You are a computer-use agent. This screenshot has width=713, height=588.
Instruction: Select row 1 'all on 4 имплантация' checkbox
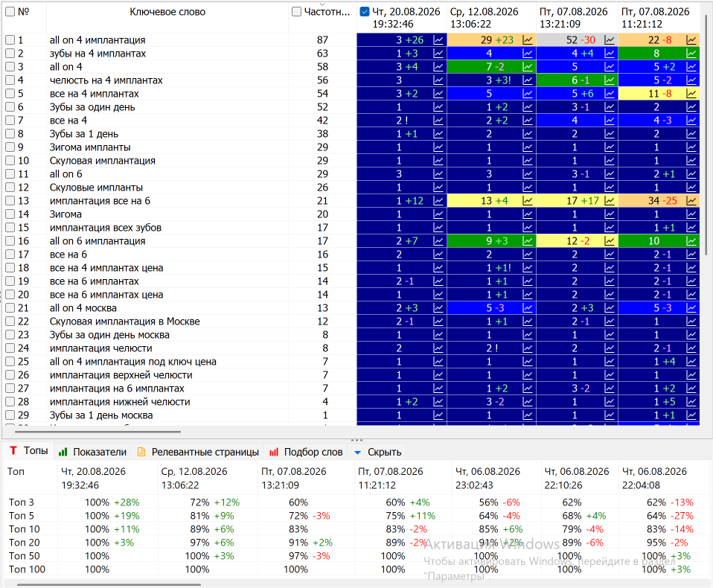pos(10,40)
